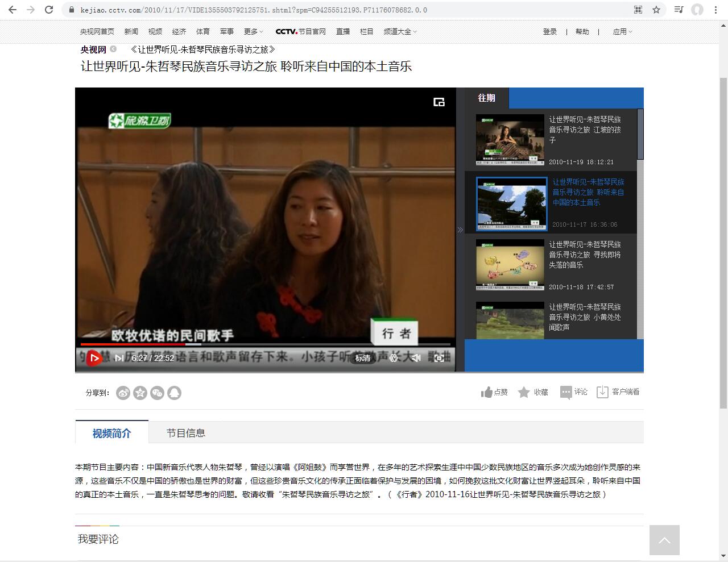Play the video with the red play button

click(94, 358)
